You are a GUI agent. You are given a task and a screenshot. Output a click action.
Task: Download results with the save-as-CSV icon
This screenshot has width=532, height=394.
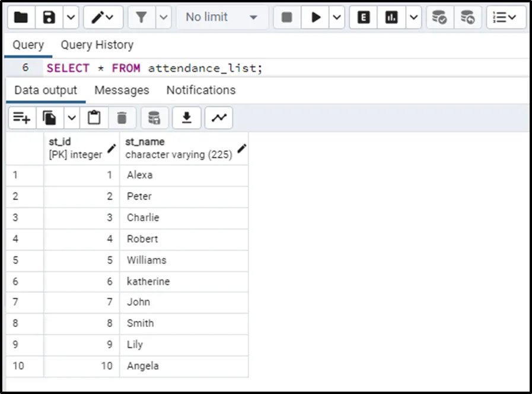tap(187, 118)
